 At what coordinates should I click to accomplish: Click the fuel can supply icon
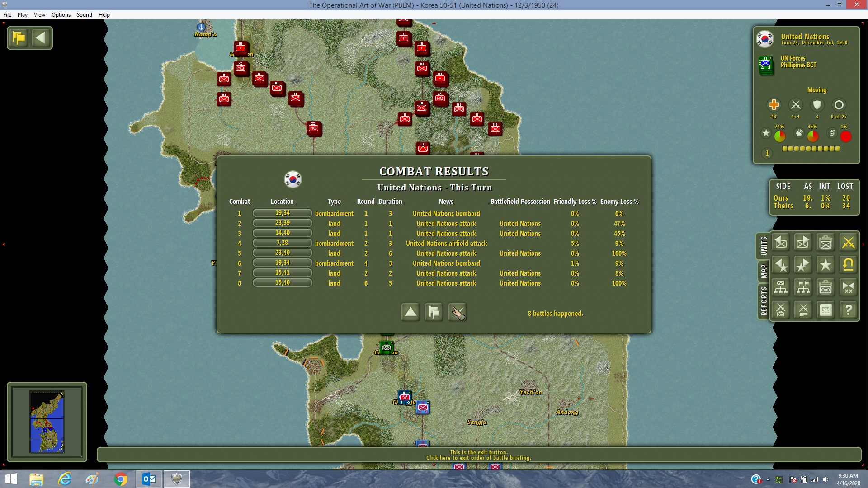point(831,133)
